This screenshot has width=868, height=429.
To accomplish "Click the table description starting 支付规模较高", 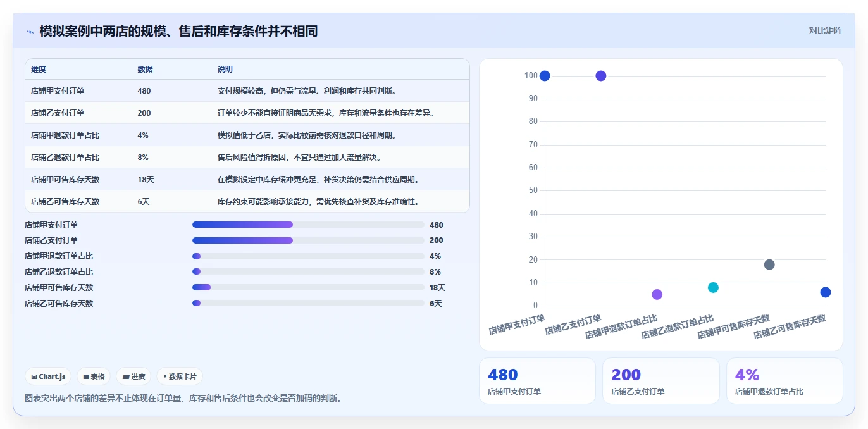I will (307, 91).
